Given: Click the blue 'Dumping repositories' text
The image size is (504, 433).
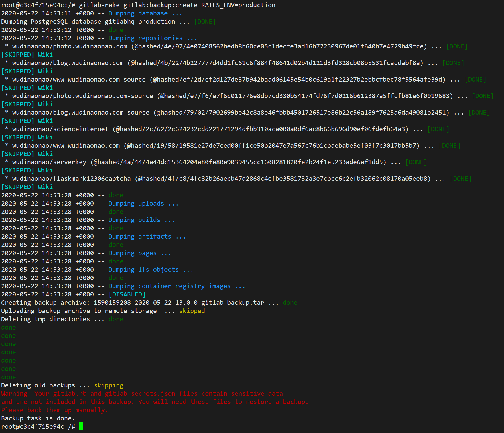Looking at the screenshot, I should tap(145, 38).
